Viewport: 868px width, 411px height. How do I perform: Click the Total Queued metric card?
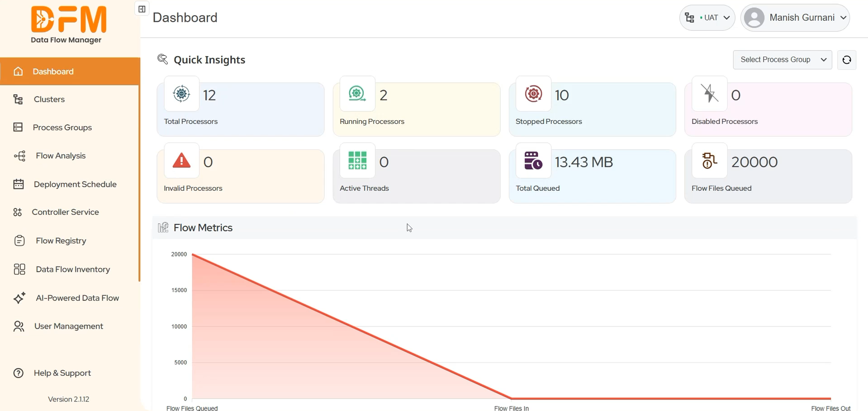coord(592,175)
